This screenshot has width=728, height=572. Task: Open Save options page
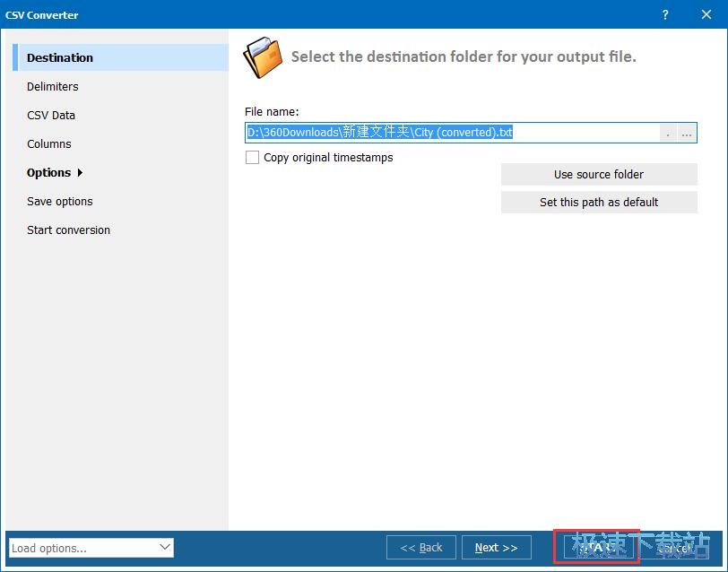click(59, 202)
